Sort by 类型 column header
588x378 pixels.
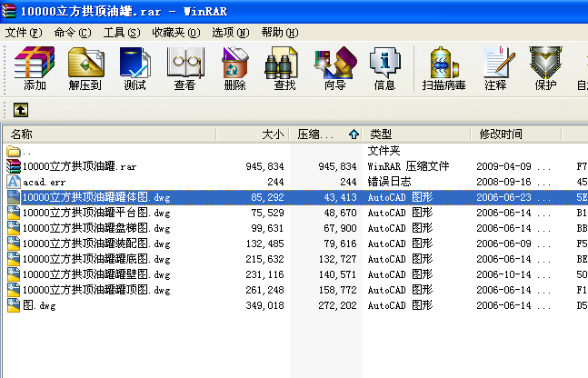(x=416, y=134)
